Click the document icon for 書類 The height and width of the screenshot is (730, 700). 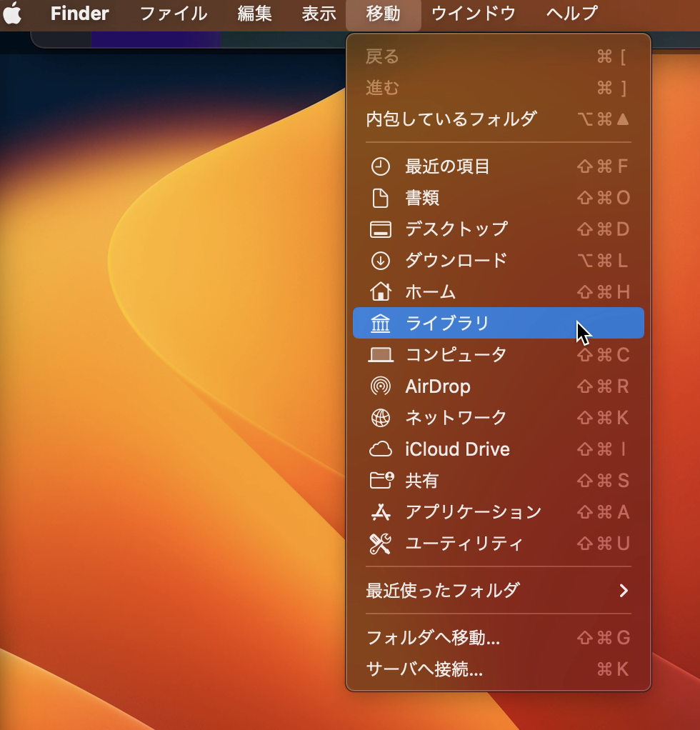tap(380, 198)
